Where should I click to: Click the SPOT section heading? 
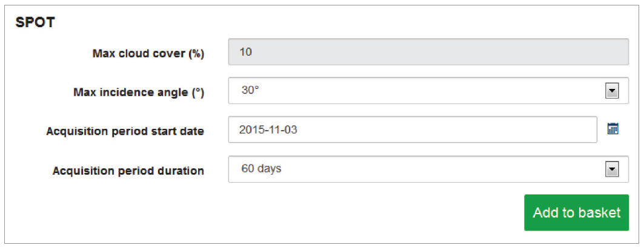click(35, 22)
